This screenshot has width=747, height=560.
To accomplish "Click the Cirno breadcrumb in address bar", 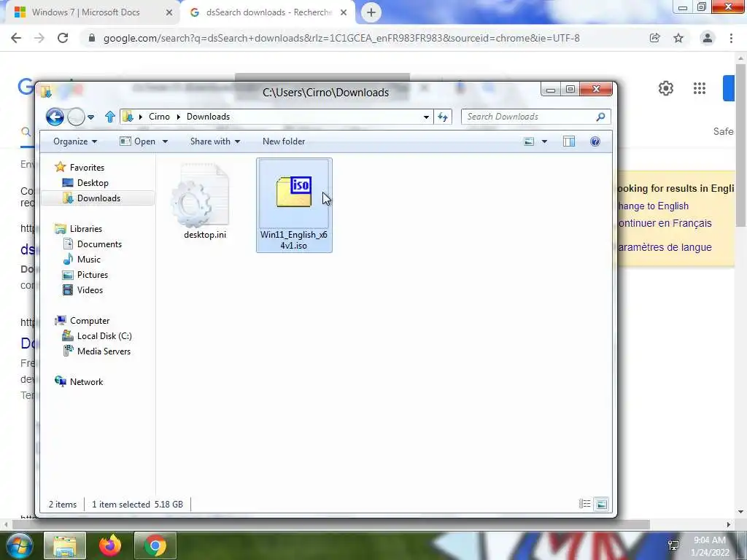I will coord(159,117).
